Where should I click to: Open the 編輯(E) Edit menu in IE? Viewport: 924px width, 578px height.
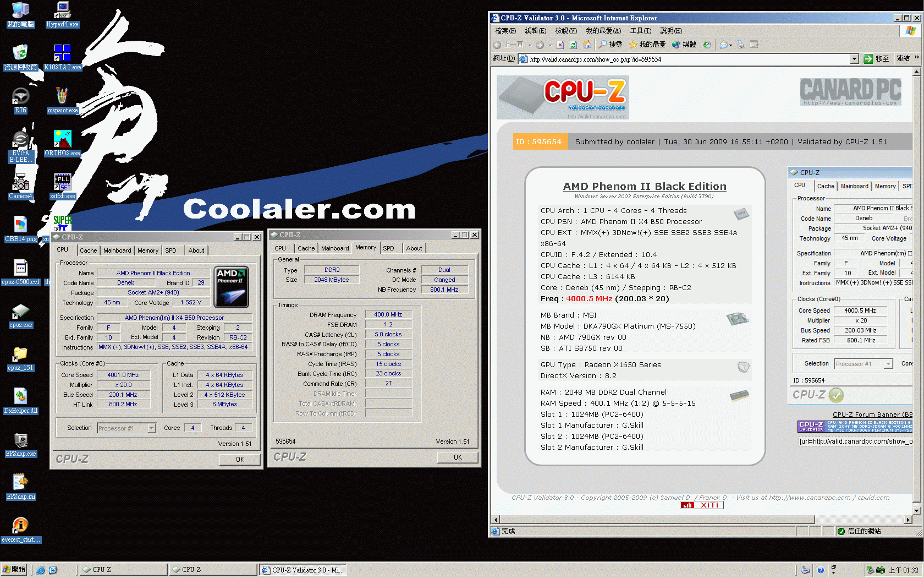[535, 31]
